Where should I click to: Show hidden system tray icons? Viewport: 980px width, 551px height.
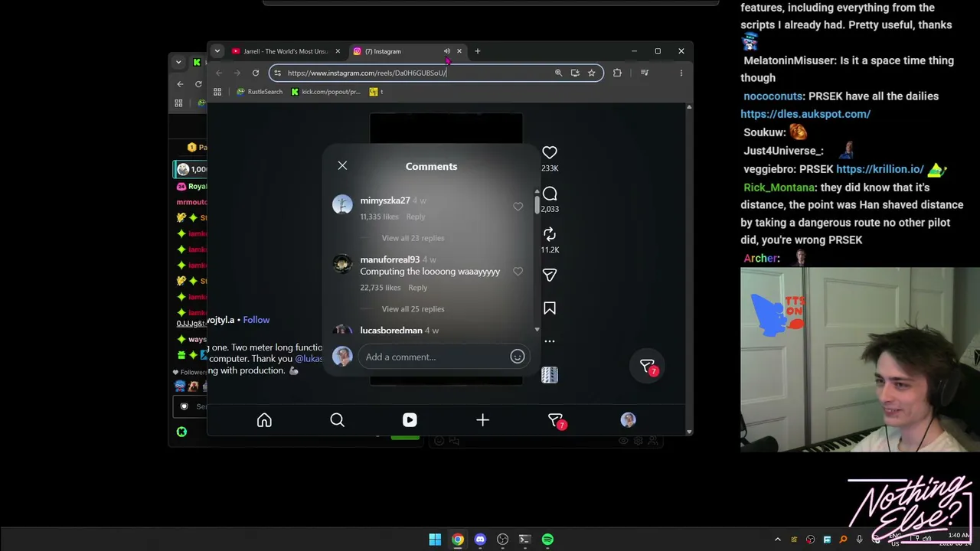point(778,540)
